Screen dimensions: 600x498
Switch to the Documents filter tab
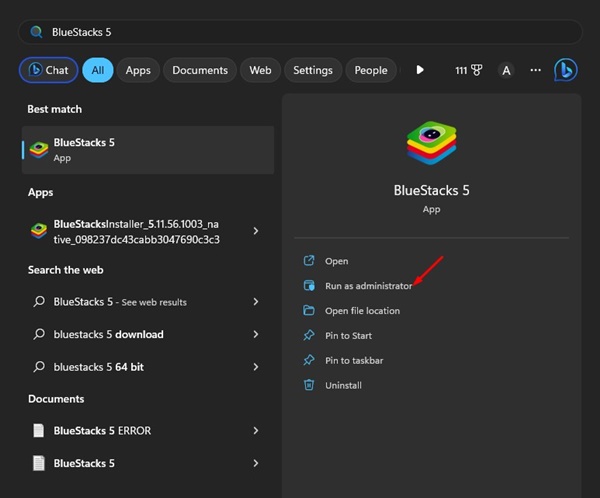pos(200,70)
